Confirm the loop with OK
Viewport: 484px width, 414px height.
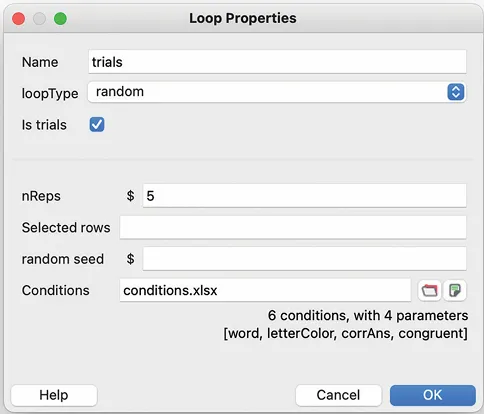pyautogui.click(x=433, y=395)
